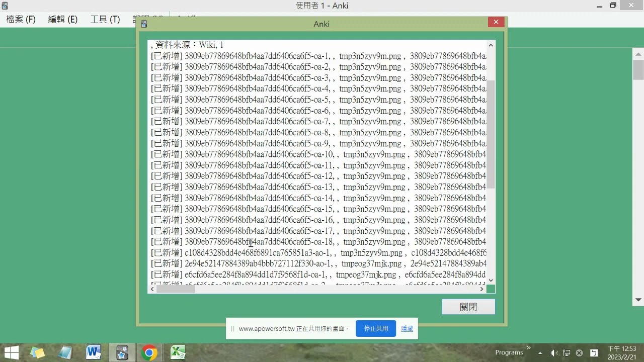644x362 pixels.
Task: Open the 編輯 (E) menu
Action: point(63,19)
